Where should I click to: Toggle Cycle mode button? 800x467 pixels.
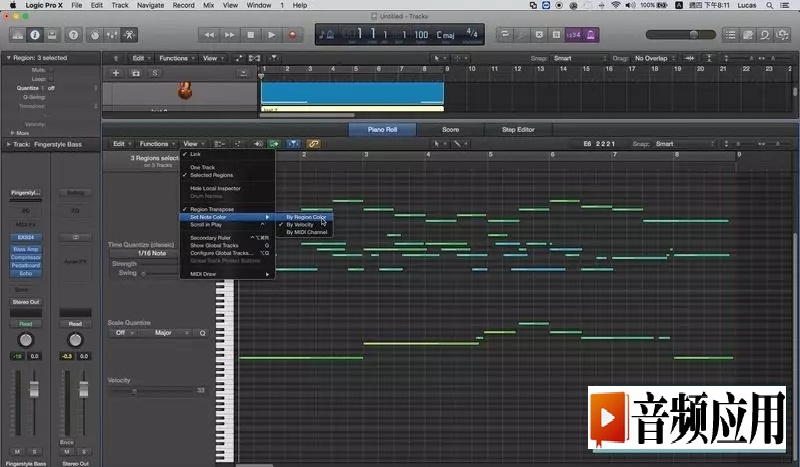click(505, 35)
